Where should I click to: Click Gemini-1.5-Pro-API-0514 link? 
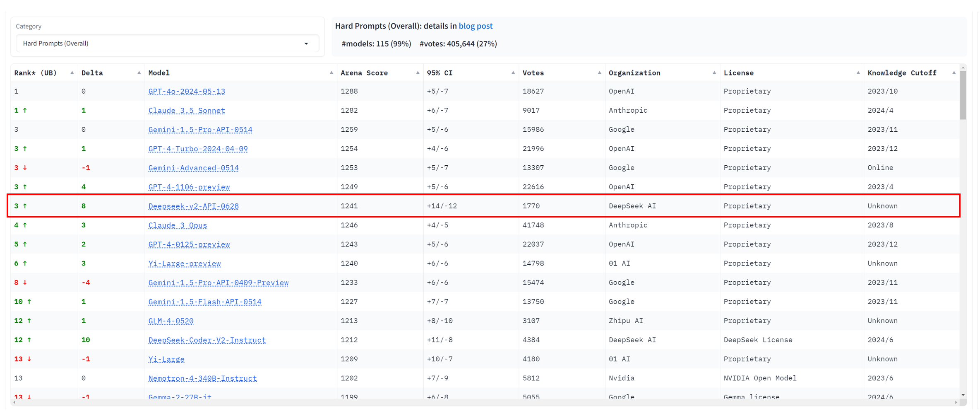tap(200, 130)
